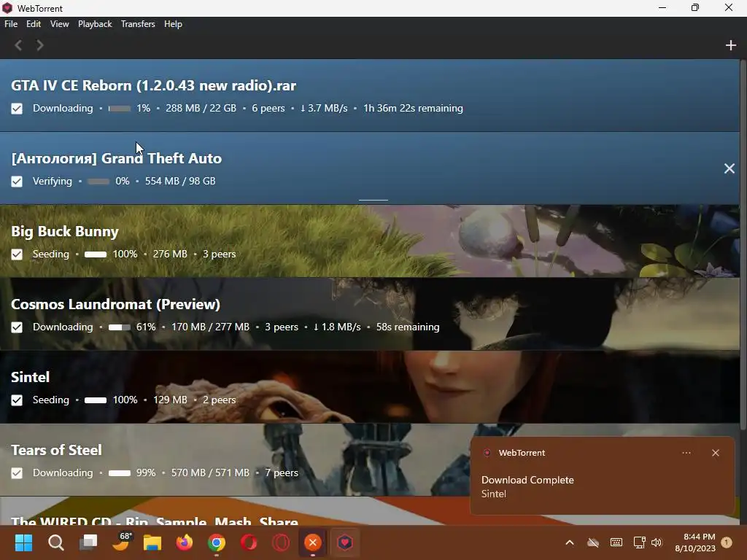747x560 pixels.
Task: Click the Sintel 100% progress bar
Action: coord(96,400)
